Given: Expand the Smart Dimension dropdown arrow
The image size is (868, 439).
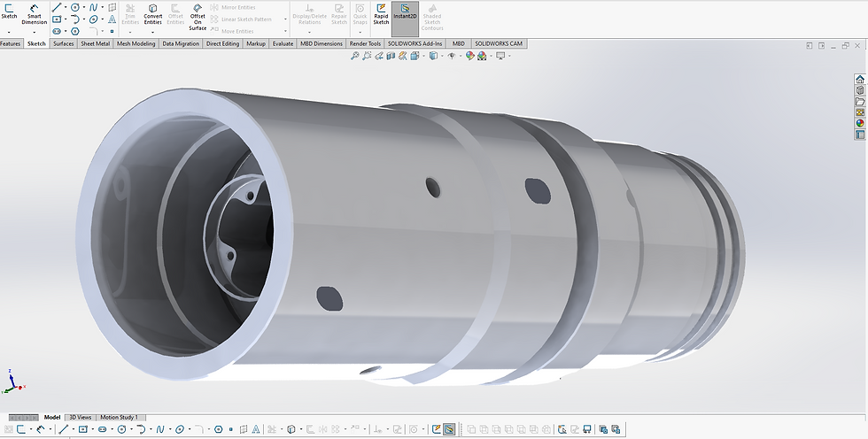Looking at the screenshot, I should click(35, 32).
